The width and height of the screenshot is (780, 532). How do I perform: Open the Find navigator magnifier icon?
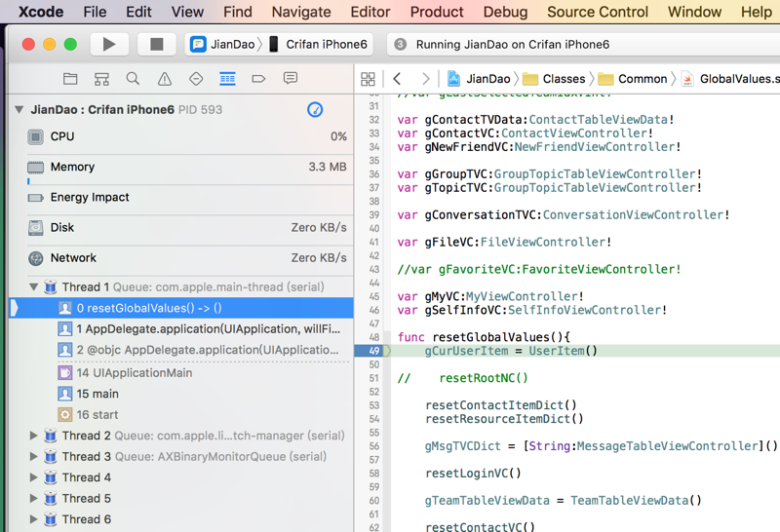pos(133,79)
